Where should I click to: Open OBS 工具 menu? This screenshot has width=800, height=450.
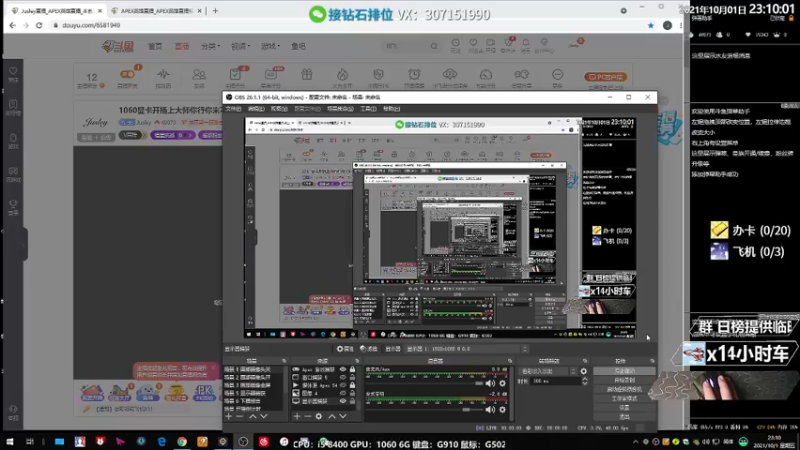[368, 109]
